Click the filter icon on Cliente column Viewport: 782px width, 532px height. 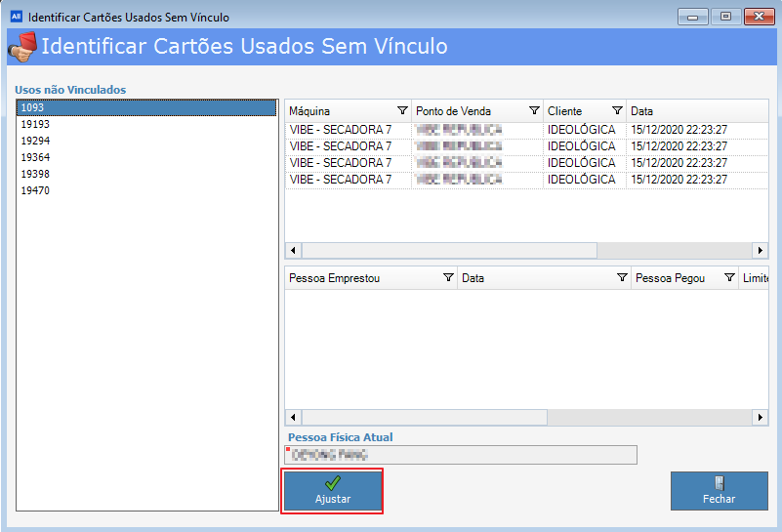(x=617, y=111)
